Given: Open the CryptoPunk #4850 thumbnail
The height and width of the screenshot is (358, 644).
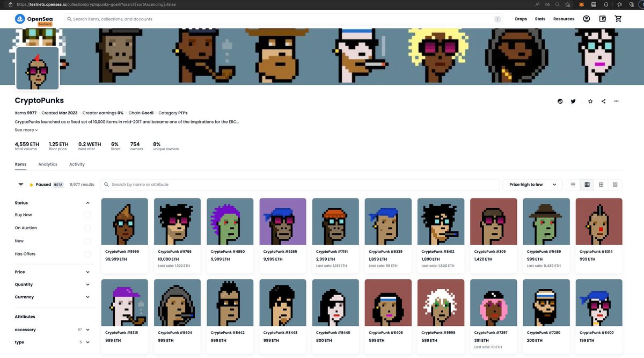Looking at the screenshot, I should click(230, 222).
